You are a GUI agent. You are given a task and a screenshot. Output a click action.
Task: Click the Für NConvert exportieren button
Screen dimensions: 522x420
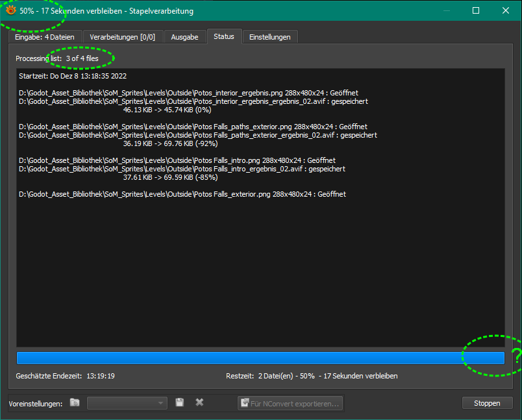pos(290,403)
